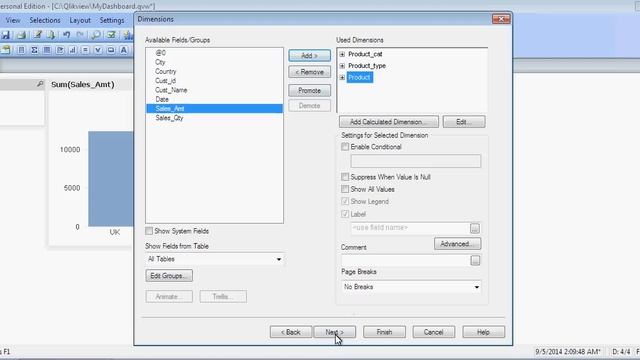This screenshot has height=360, width=640.
Task: Open the Layout menu
Action: (80, 20)
